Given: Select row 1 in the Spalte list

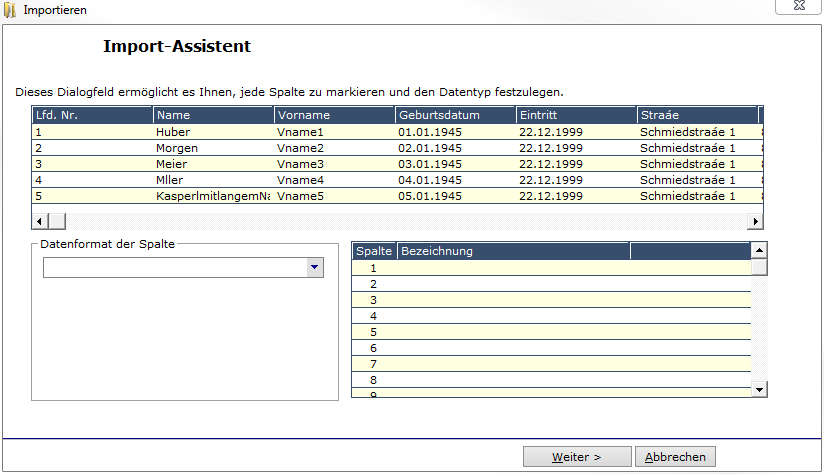Looking at the screenshot, I should tap(551, 268).
